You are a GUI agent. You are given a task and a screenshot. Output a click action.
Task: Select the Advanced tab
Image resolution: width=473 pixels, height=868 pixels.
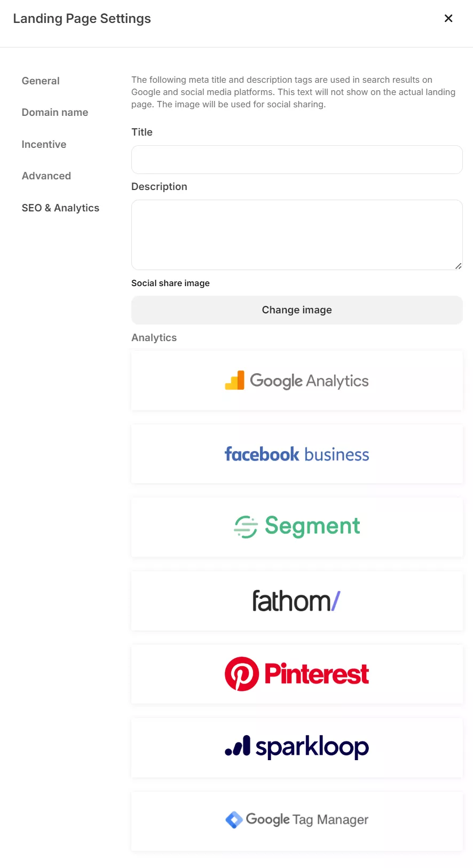pos(46,176)
